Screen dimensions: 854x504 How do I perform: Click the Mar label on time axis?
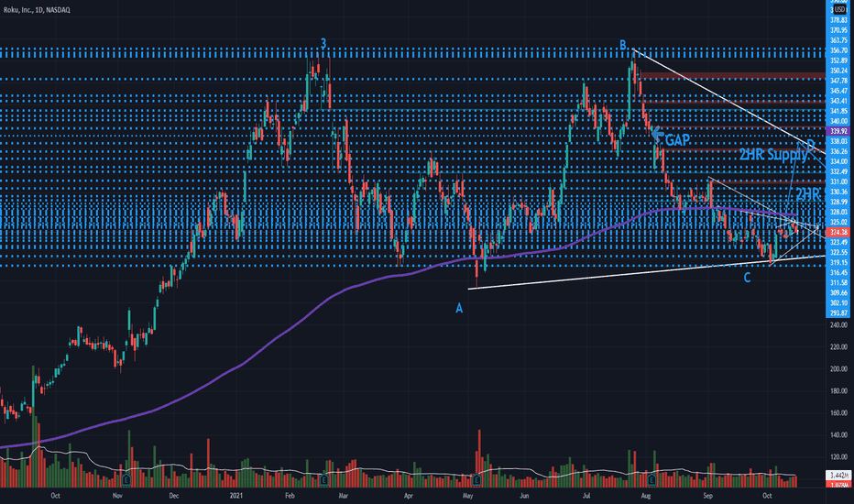click(x=343, y=496)
